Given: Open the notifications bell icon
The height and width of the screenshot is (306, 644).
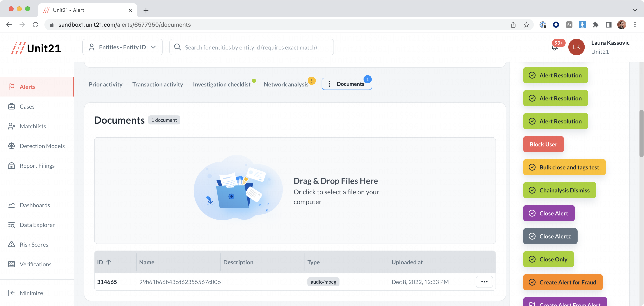Looking at the screenshot, I should click(555, 47).
